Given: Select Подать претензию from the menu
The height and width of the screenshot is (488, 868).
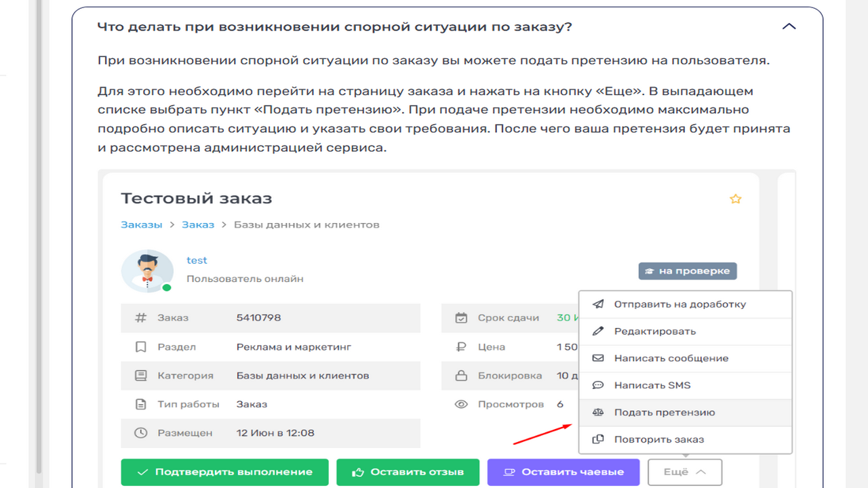Looking at the screenshot, I should pos(664,412).
